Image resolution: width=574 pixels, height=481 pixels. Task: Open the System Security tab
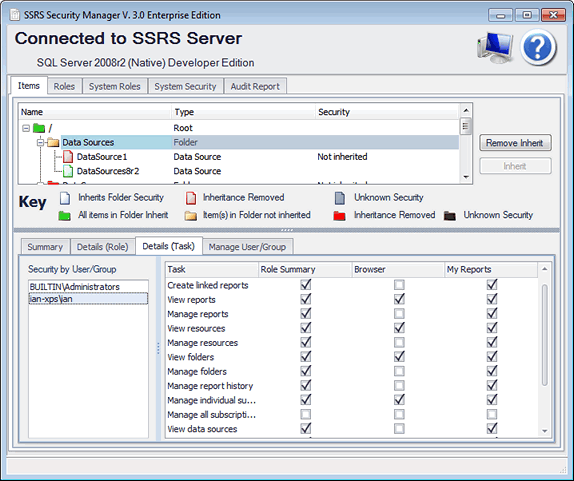coord(185,86)
